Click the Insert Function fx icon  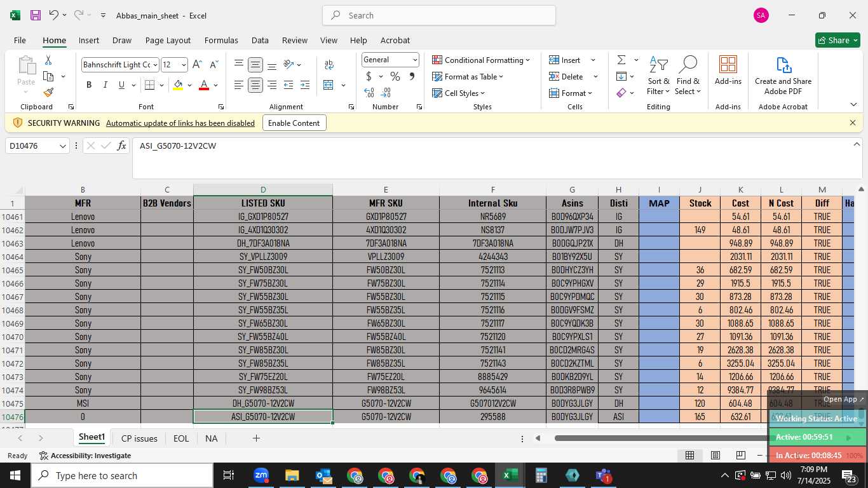pyautogui.click(x=122, y=146)
